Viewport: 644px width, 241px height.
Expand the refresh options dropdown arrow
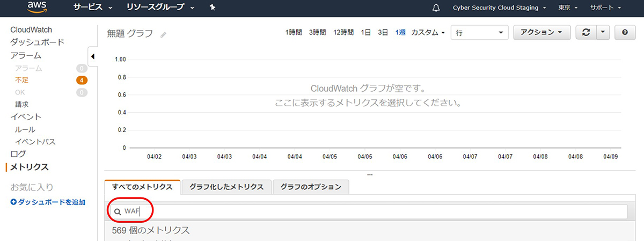(602, 32)
